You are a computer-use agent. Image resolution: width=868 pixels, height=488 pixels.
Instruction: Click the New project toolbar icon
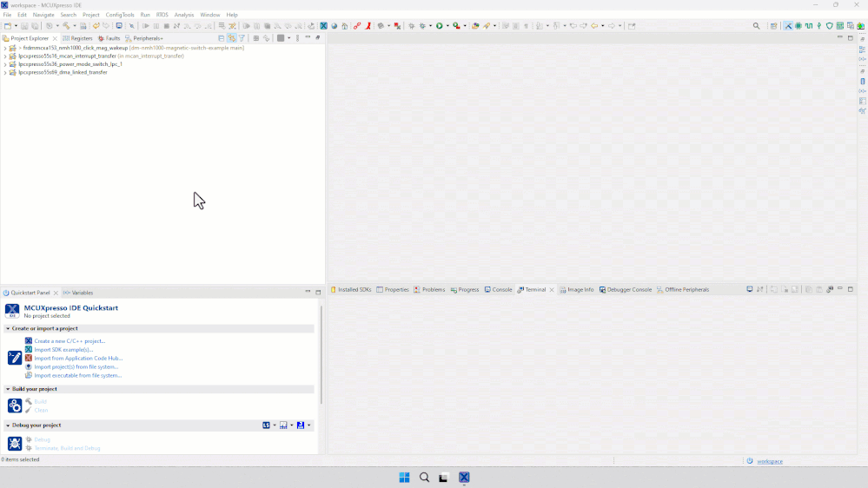click(7, 26)
